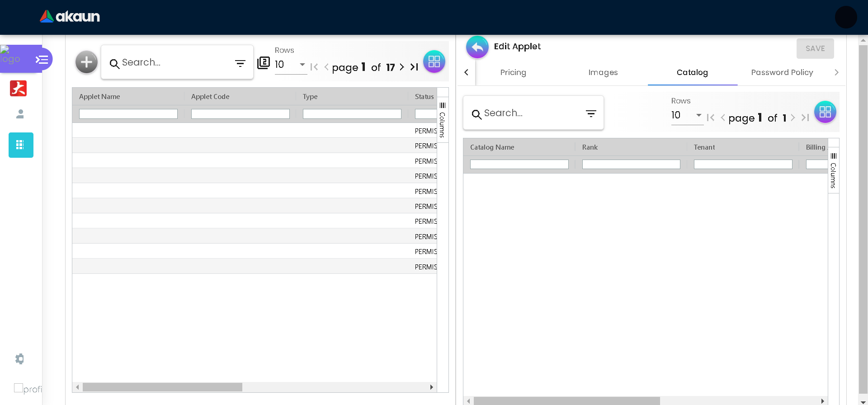
Task: Click the user profile icon in sidebar
Action: pyautogui.click(x=20, y=114)
